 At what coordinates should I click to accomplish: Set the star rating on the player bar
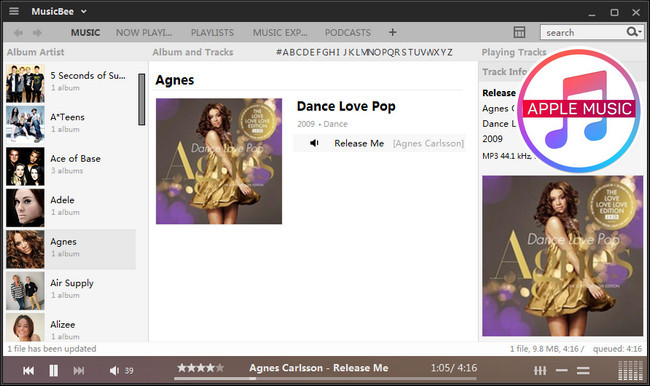(201, 368)
